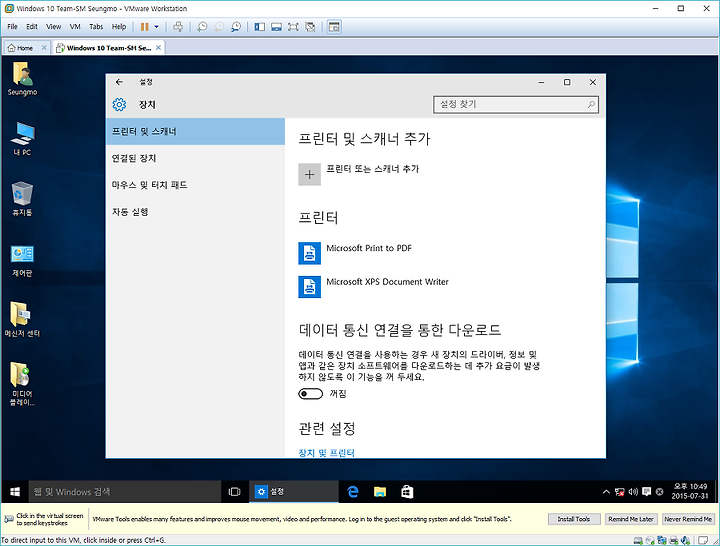The image size is (720, 546).
Task: Open the 장치 및 프린터 link
Action: pos(326,453)
